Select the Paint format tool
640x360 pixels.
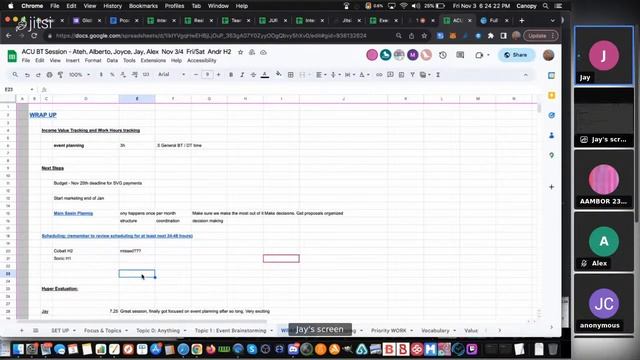click(60, 75)
